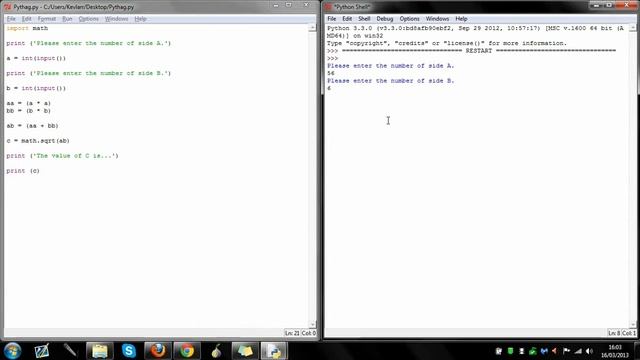Open the stylus pen taskbar icon
This screenshot has height=360, width=640.
pyautogui.click(x=70, y=351)
